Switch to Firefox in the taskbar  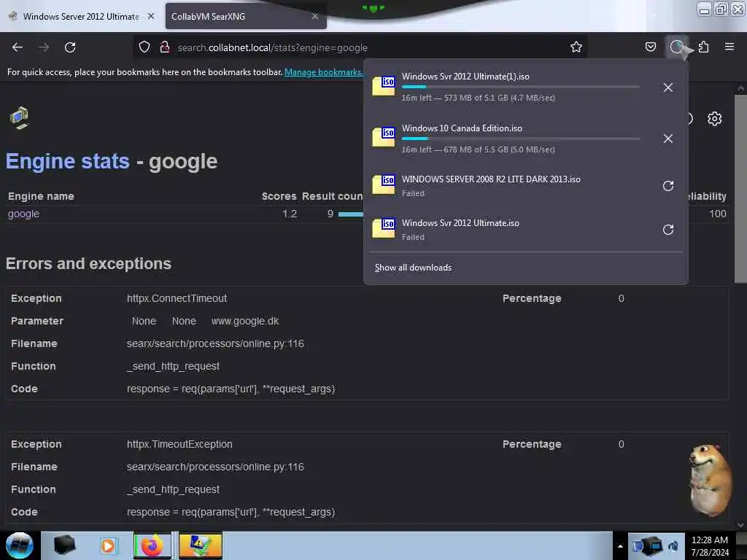[x=152, y=545]
